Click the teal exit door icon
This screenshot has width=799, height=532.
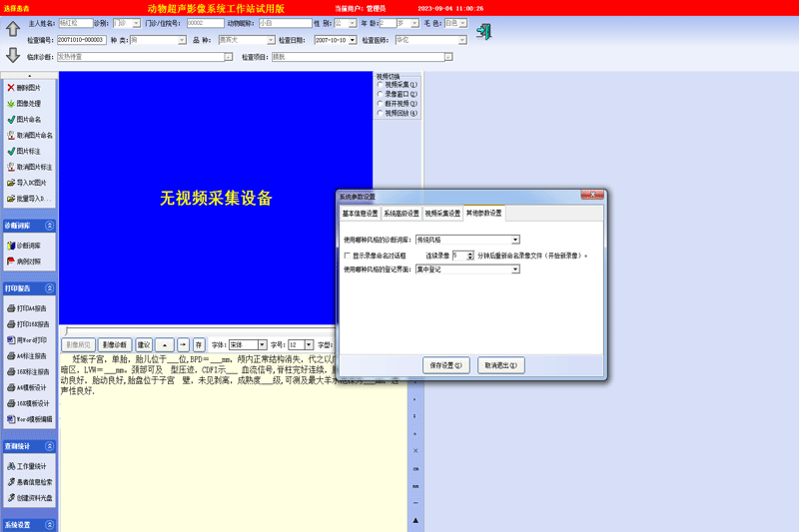483,32
